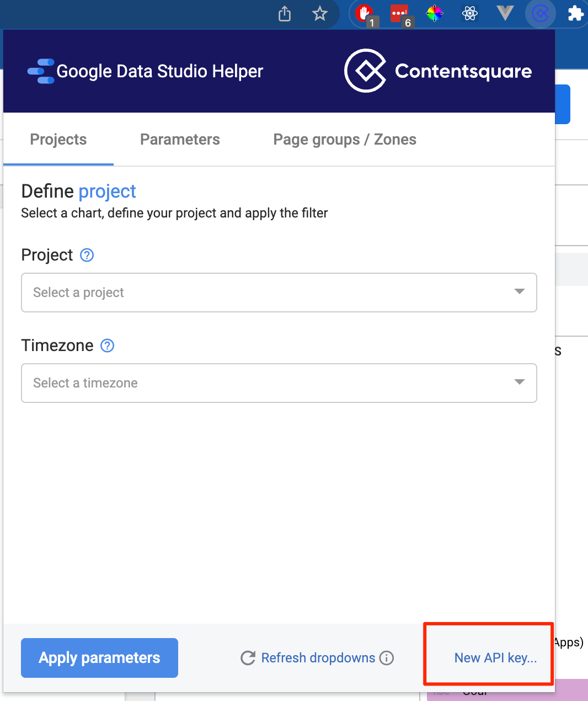Bookmark page with the star icon
588x701 pixels.
pyautogui.click(x=320, y=13)
